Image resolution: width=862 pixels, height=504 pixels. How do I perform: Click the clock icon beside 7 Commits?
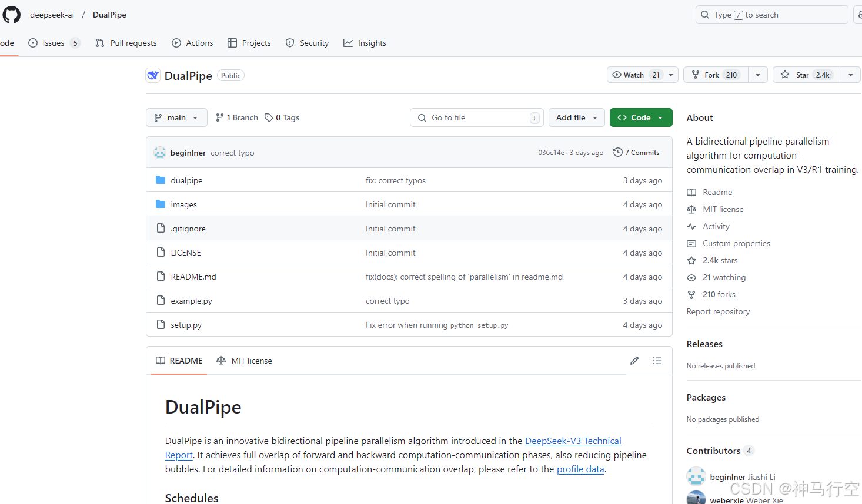618,152
